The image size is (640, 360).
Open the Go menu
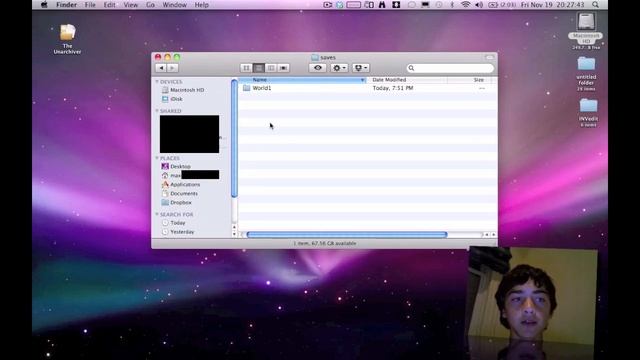click(x=150, y=5)
